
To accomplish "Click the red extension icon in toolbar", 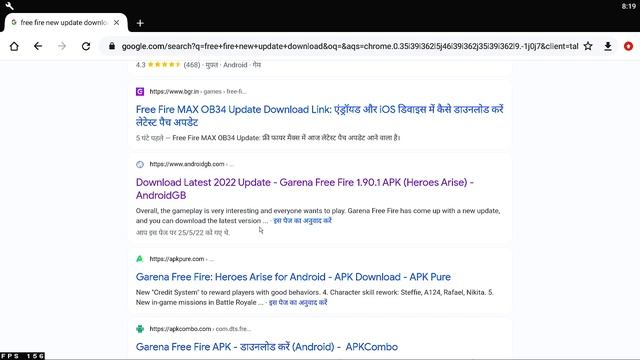I will click(628, 46).
